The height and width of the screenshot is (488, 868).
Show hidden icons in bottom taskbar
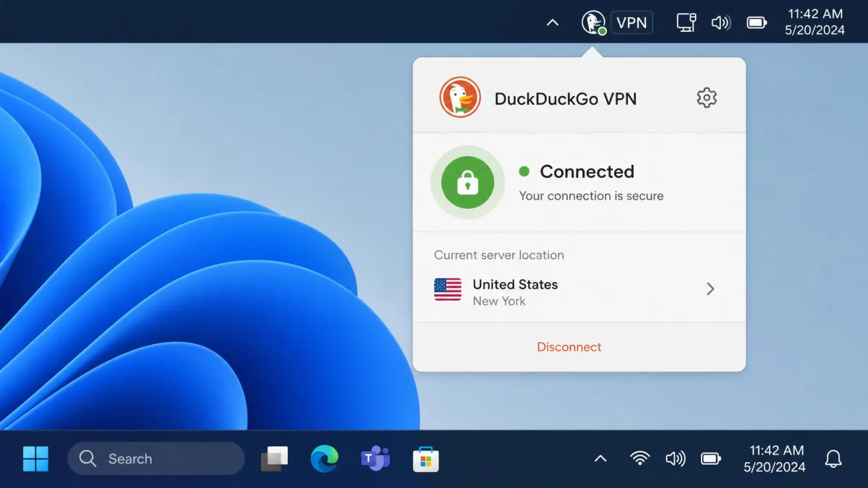coord(600,458)
